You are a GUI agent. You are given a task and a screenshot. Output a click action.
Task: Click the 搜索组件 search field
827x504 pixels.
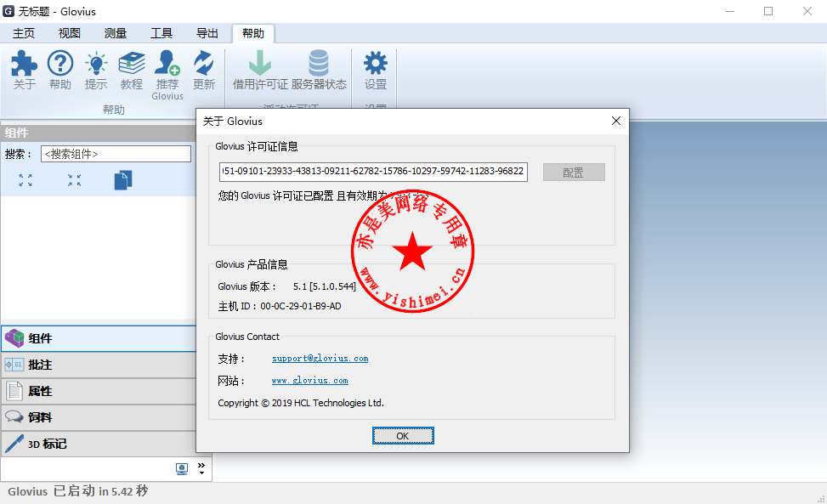click(116, 154)
